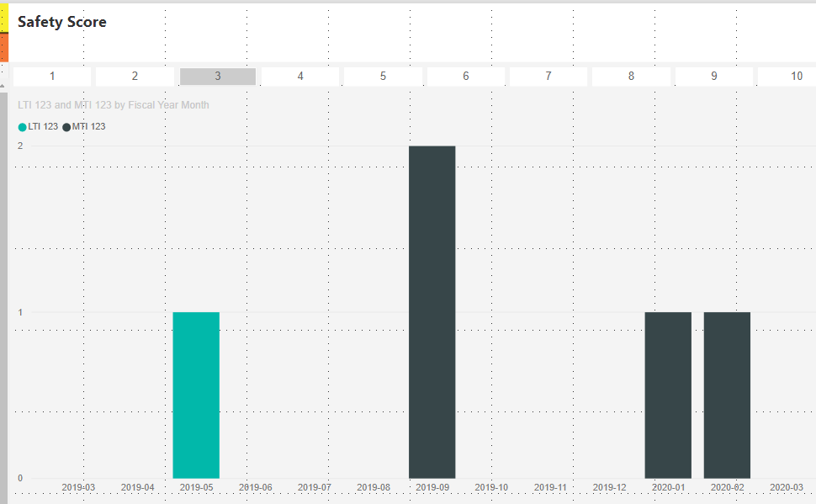The image size is (816, 504).
Task: Select slicer button 8
Action: tap(631, 76)
